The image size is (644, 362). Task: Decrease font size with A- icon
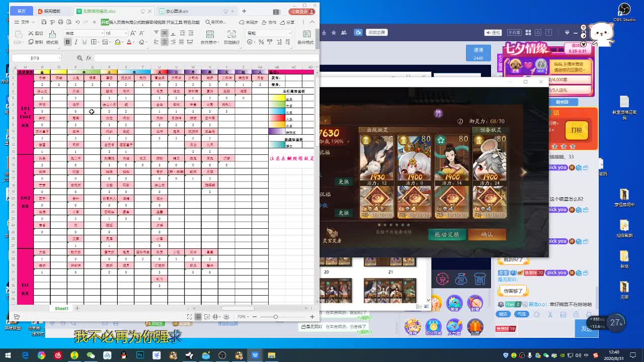coord(141,33)
